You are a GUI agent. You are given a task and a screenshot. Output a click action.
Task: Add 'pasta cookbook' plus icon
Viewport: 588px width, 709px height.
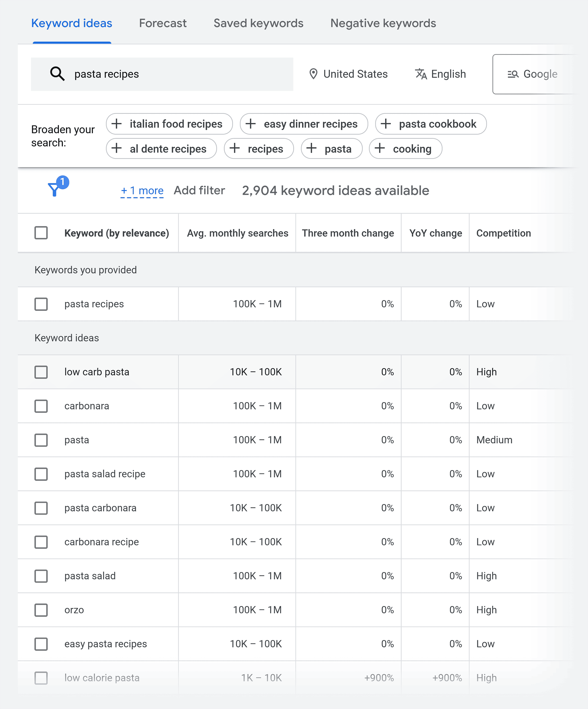[x=386, y=124]
